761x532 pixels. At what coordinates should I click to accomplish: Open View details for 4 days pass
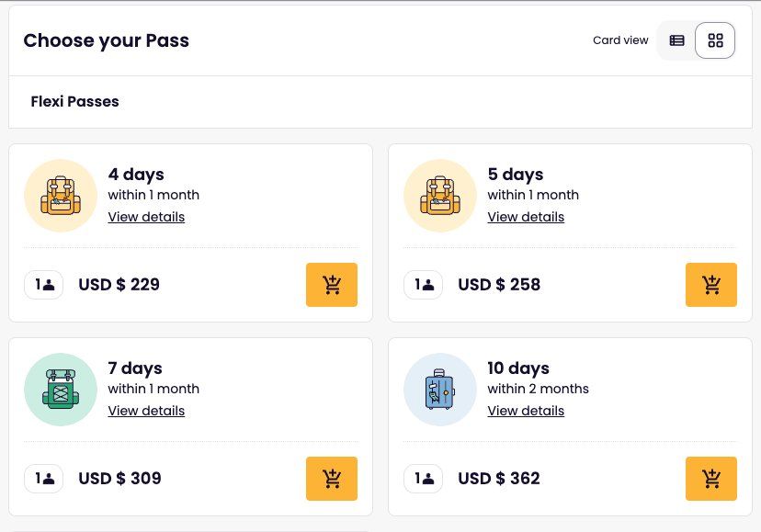(x=146, y=217)
